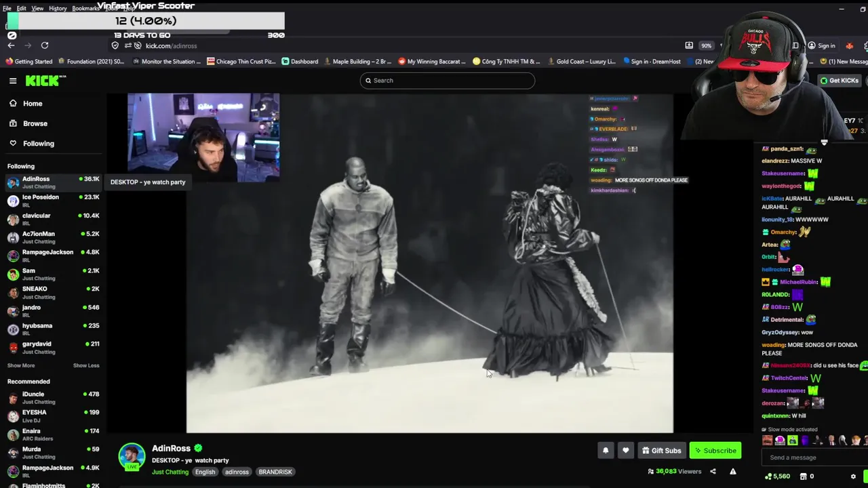The width and height of the screenshot is (868, 488).
Task: Open Murda recommended channel
Action: click(53, 453)
